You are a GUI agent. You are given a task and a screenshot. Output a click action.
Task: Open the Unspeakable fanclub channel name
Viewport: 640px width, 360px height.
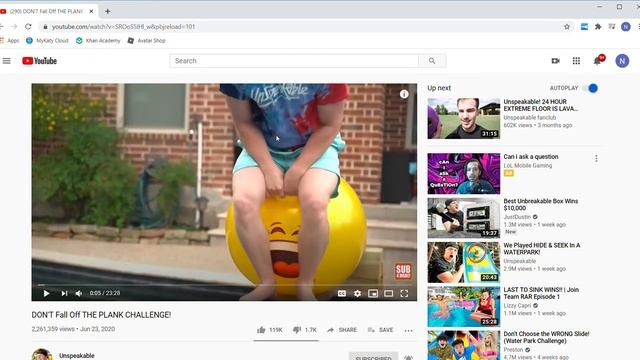pos(530,118)
